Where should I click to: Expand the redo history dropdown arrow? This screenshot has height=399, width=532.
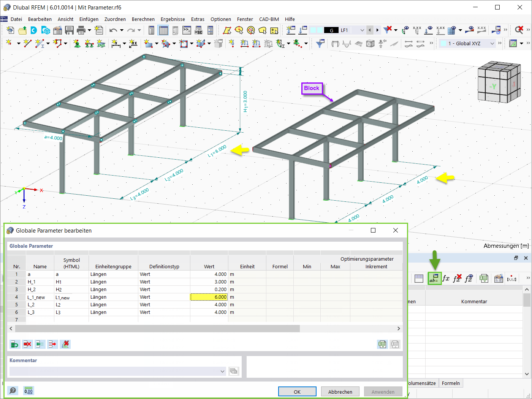point(139,30)
